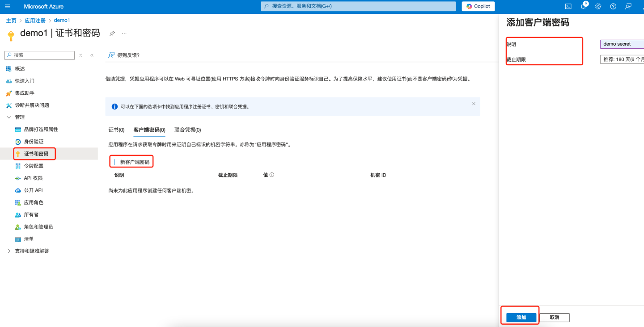Image resolution: width=644 pixels, height=327 pixels.
Task: Click the 添加 button
Action: [521, 317]
